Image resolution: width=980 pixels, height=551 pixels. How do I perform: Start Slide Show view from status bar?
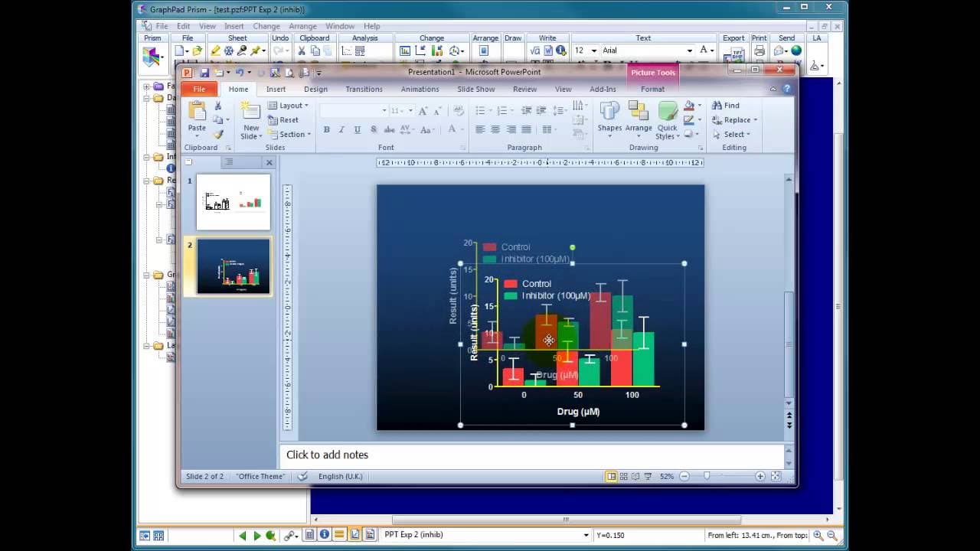tap(648, 476)
